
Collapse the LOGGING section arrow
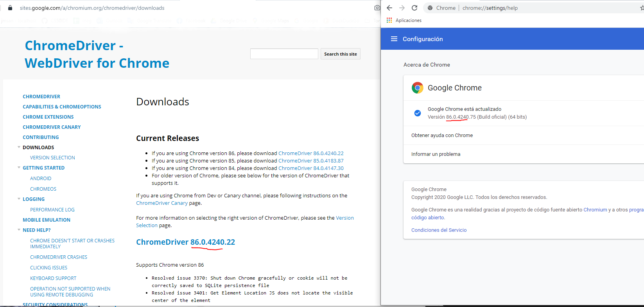click(x=19, y=199)
